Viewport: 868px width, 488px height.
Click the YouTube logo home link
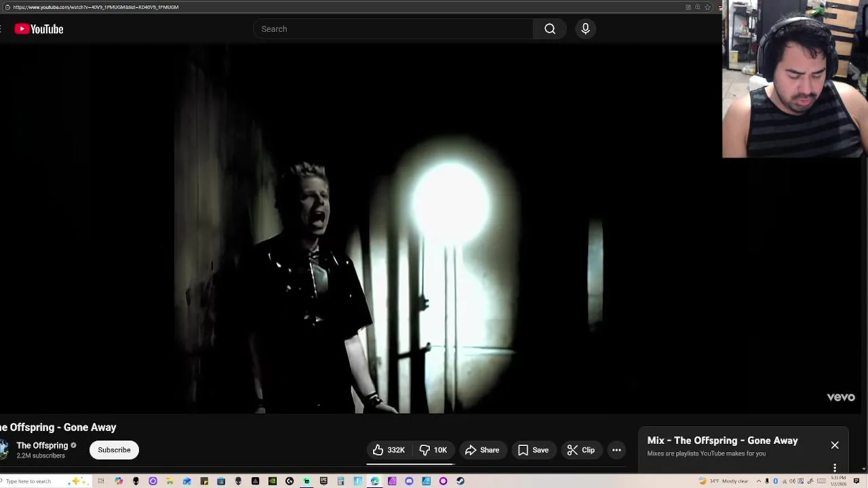39,29
